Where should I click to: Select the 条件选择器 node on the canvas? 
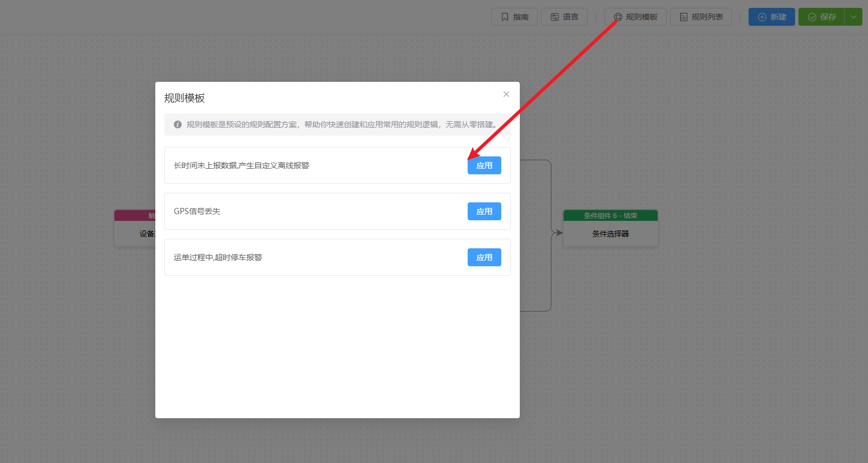click(610, 234)
